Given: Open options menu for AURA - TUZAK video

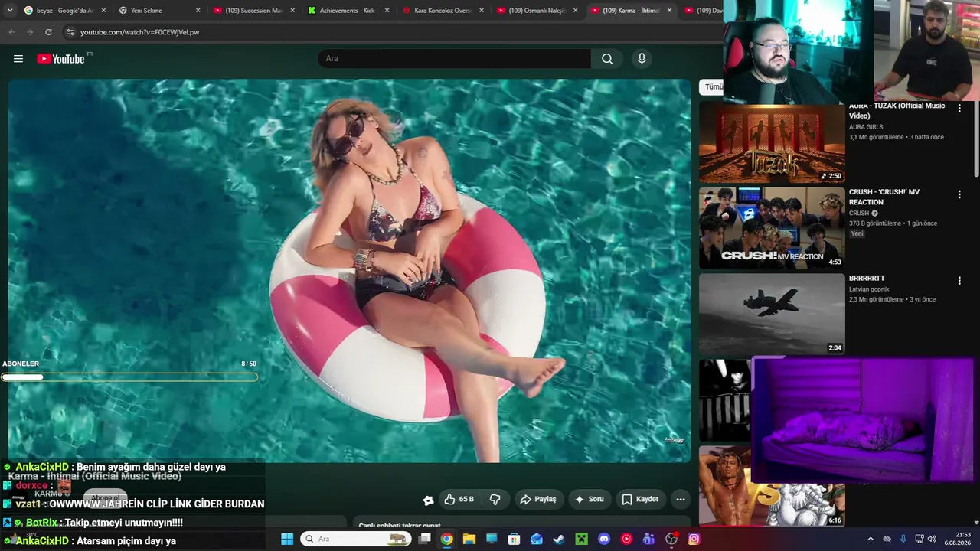Looking at the screenshot, I should click(x=959, y=109).
